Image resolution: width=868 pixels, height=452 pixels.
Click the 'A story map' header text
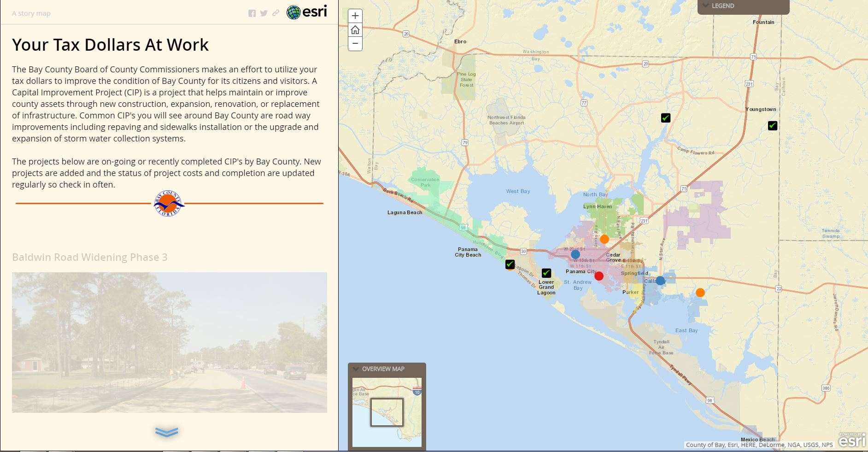[31, 13]
